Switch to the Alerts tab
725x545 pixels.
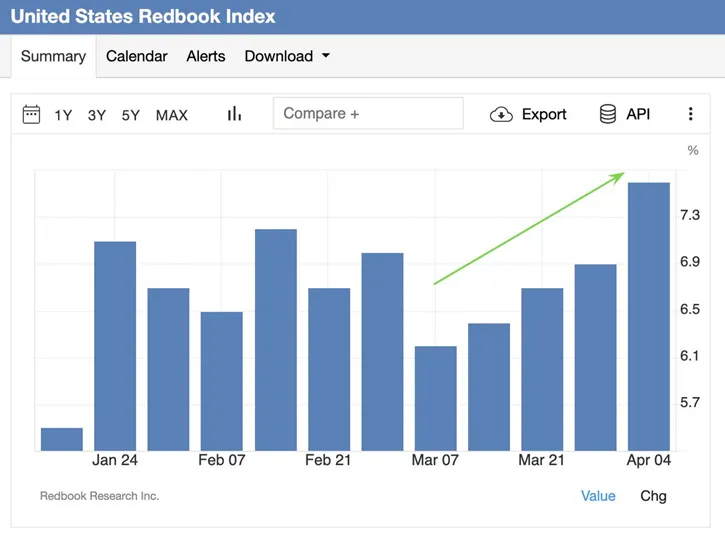(206, 56)
